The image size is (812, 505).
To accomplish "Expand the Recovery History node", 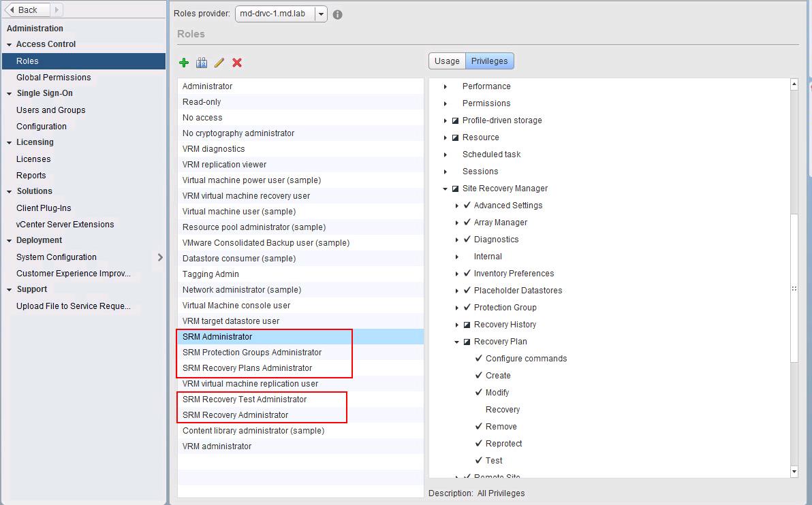I will pyautogui.click(x=456, y=325).
